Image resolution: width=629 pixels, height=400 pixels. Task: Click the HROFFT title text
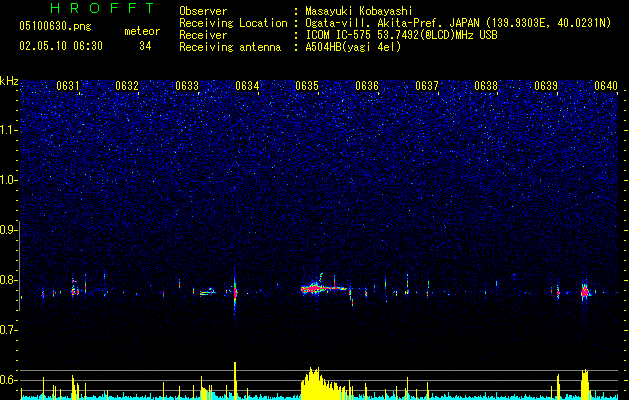(103, 8)
